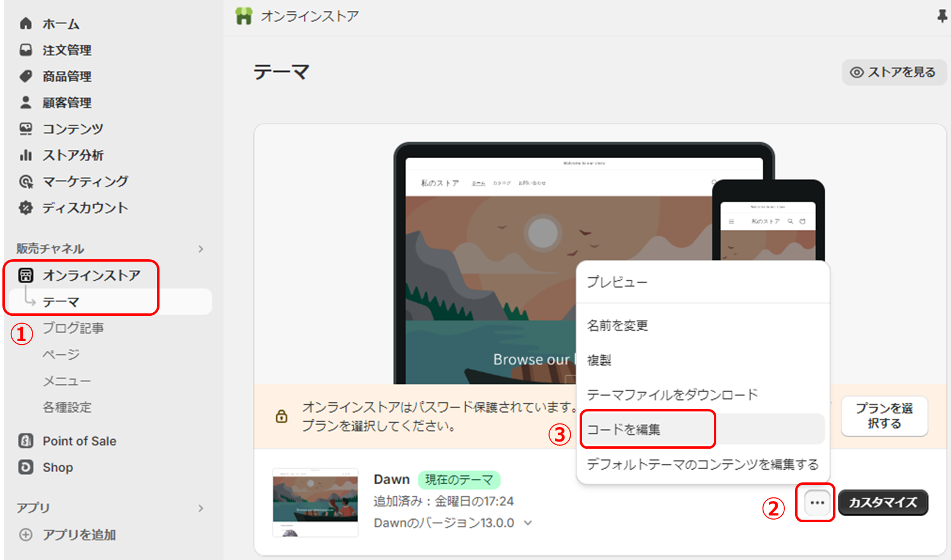Click the オンラインストア store icon in sidebar

pos(25,275)
